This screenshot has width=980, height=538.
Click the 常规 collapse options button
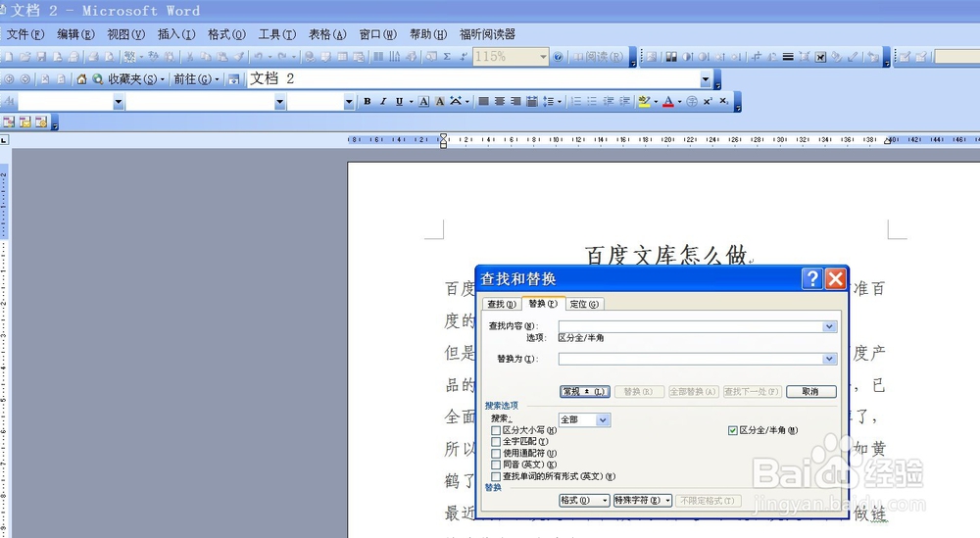pyautogui.click(x=584, y=392)
